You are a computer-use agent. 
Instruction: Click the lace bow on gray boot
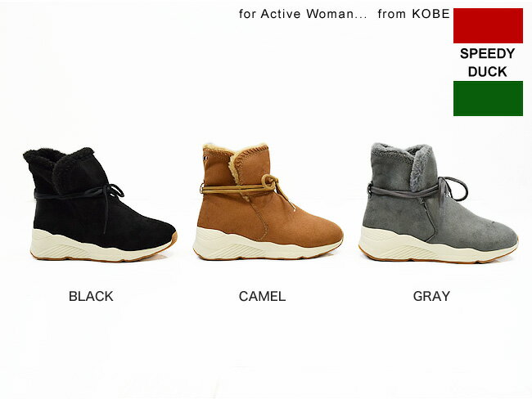pyautogui.click(x=453, y=189)
